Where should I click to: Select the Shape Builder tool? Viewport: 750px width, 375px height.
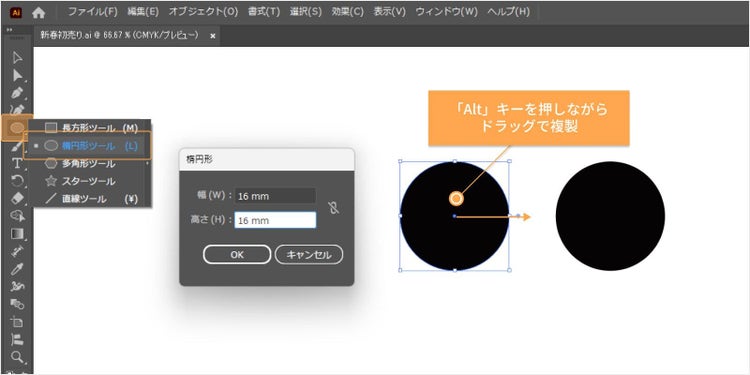tap(17, 216)
